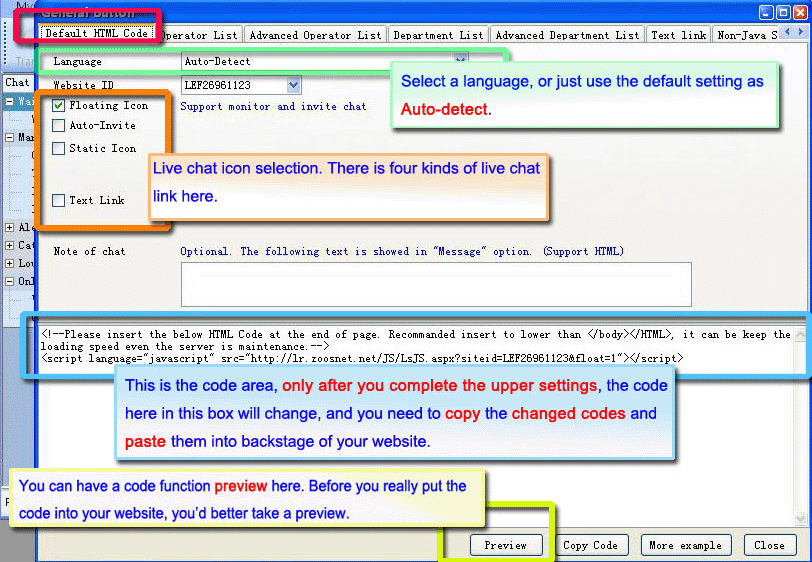The image size is (812, 562).
Task: Select the Text link tab
Action: point(678,35)
